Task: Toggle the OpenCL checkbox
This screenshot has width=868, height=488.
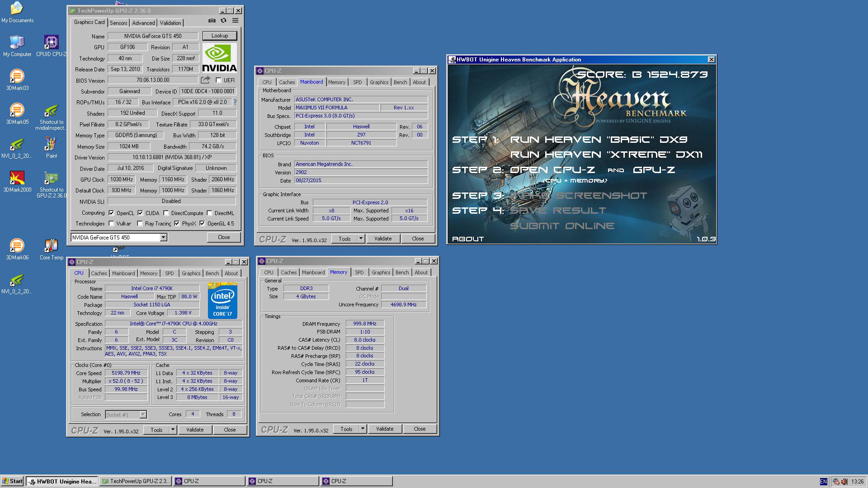Action: pos(111,213)
